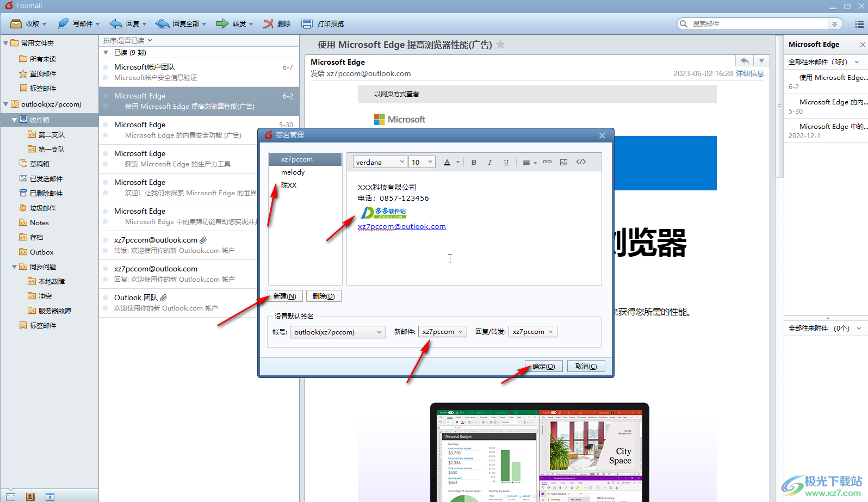Select the melody signature entry
Image resolution: width=868 pixels, height=502 pixels.
pyautogui.click(x=305, y=172)
